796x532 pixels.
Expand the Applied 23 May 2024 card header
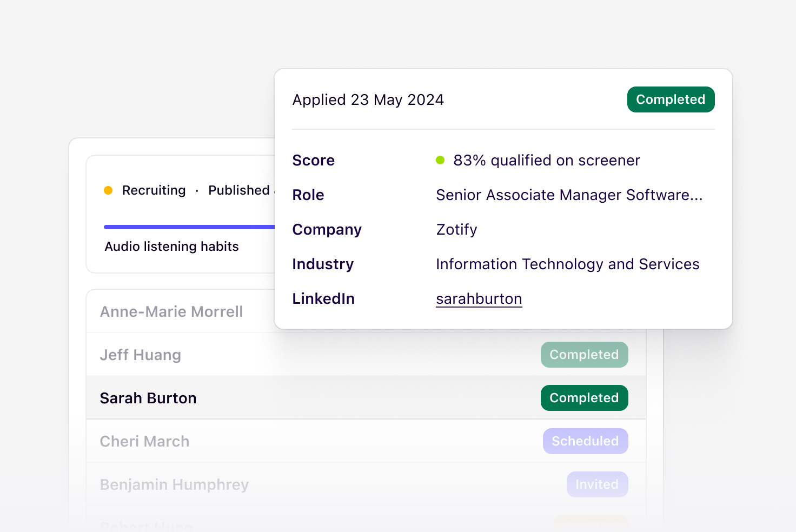[x=368, y=99]
